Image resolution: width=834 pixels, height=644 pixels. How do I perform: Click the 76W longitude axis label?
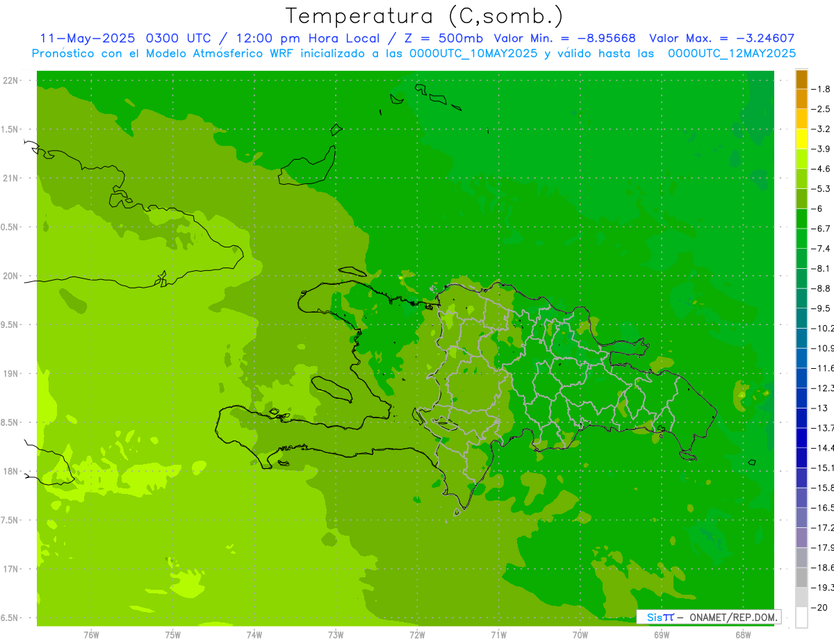(91, 635)
